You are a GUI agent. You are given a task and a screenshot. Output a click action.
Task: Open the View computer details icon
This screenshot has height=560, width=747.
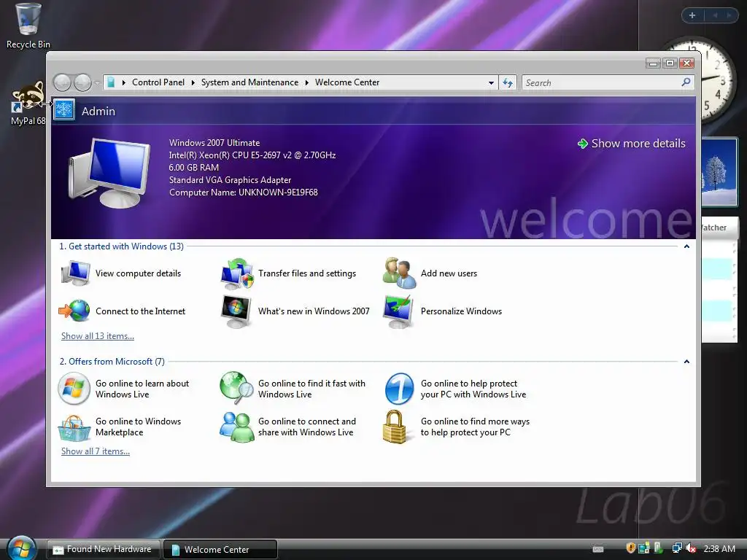(75, 273)
